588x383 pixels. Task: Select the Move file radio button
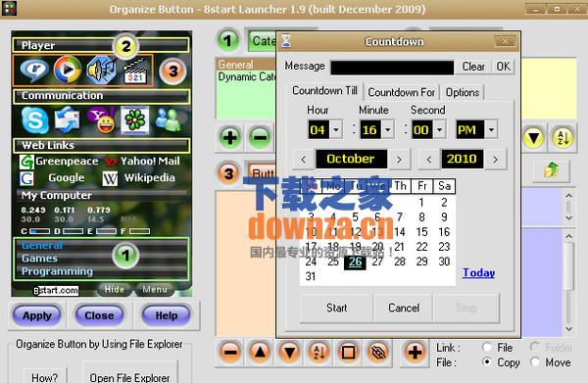pos(535,362)
